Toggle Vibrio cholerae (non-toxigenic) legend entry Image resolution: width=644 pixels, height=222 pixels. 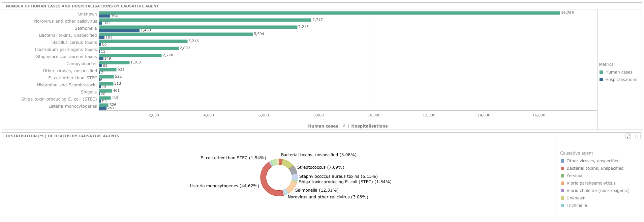(x=597, y=191)
